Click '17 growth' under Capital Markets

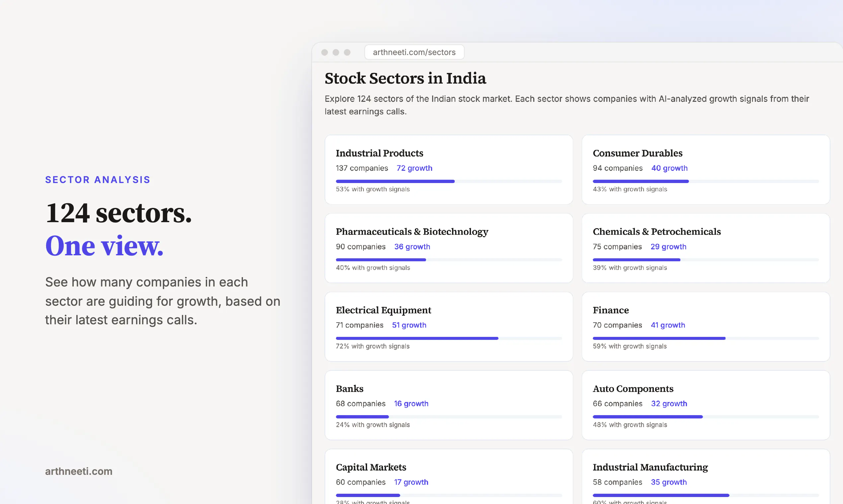tap(411, 482)
